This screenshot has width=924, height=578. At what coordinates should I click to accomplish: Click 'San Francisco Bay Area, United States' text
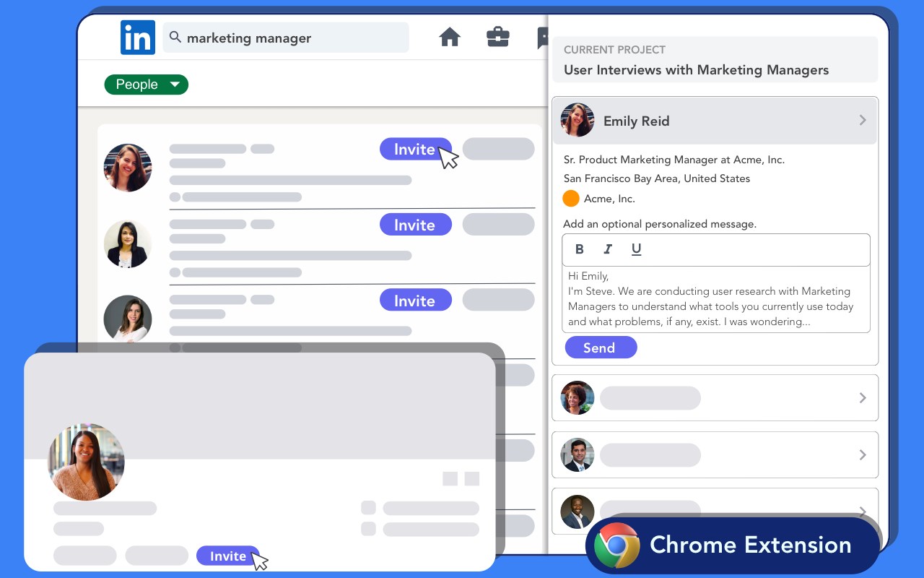[x=657, y=178]
